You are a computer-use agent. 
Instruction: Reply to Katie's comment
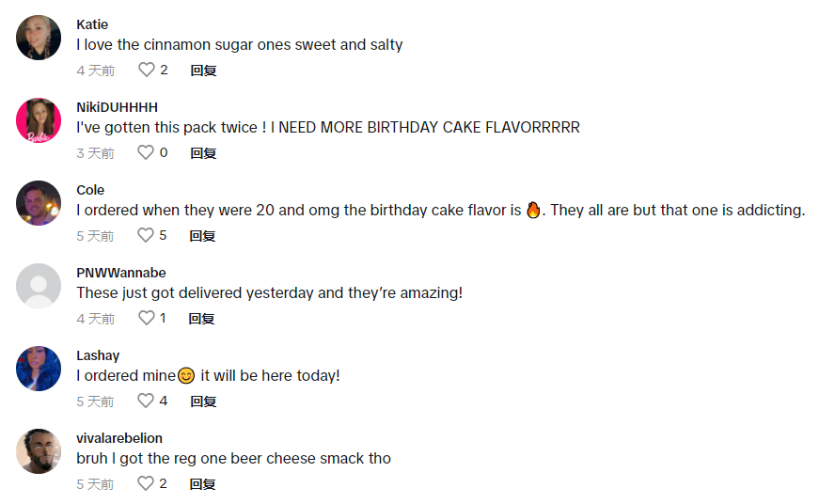pyautogui.click(x=203, y=70)
